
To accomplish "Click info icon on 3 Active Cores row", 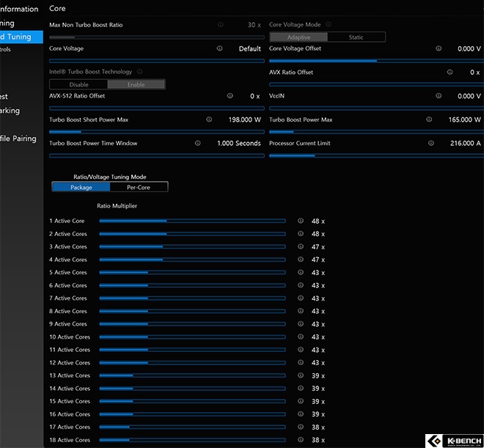I will click(301, 246).
